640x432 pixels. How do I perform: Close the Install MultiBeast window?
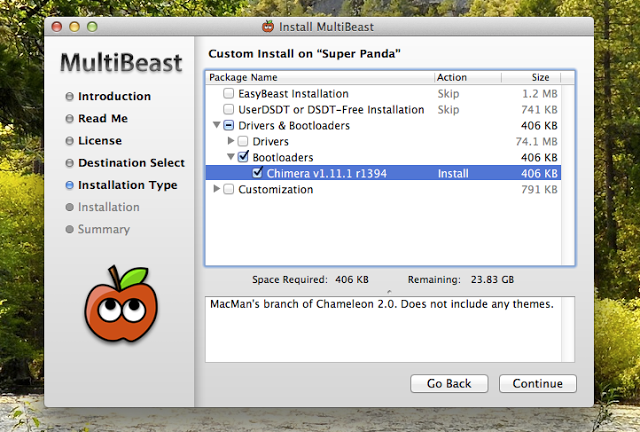coord(57,27)
